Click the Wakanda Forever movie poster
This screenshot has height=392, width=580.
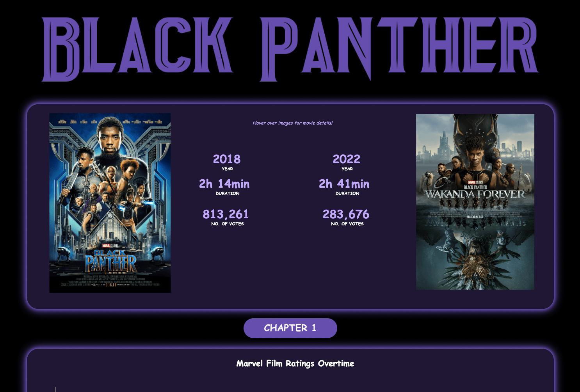[475, 202]
